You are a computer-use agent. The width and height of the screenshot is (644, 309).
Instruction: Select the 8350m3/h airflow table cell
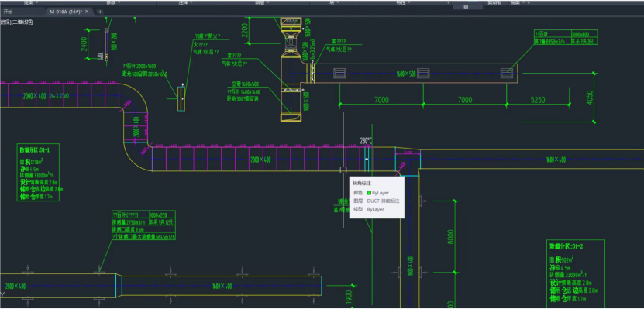(552, 42)
